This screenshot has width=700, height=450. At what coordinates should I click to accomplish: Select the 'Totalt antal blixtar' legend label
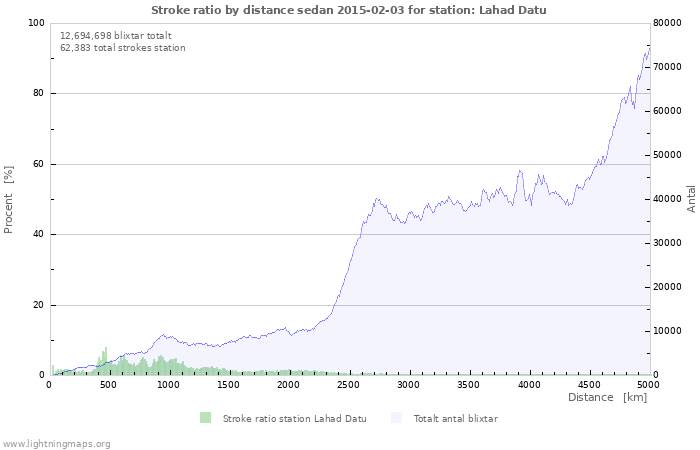click(x=455, y=419)
